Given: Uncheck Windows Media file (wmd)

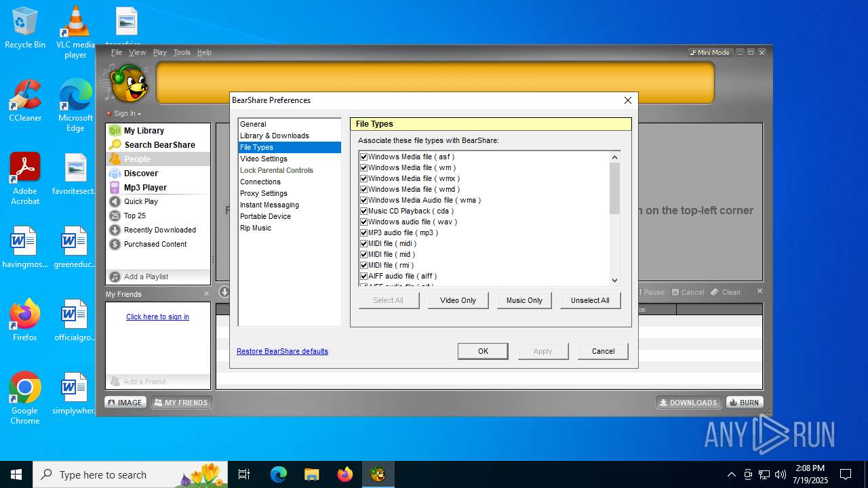Looking at the screenshot, I should click(363, 189).
